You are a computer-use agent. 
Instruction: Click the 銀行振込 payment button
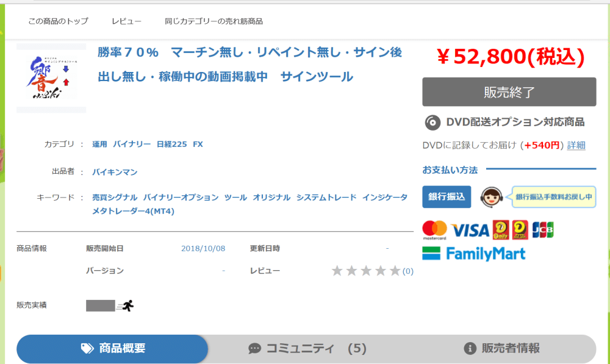[x=447, y=197]
